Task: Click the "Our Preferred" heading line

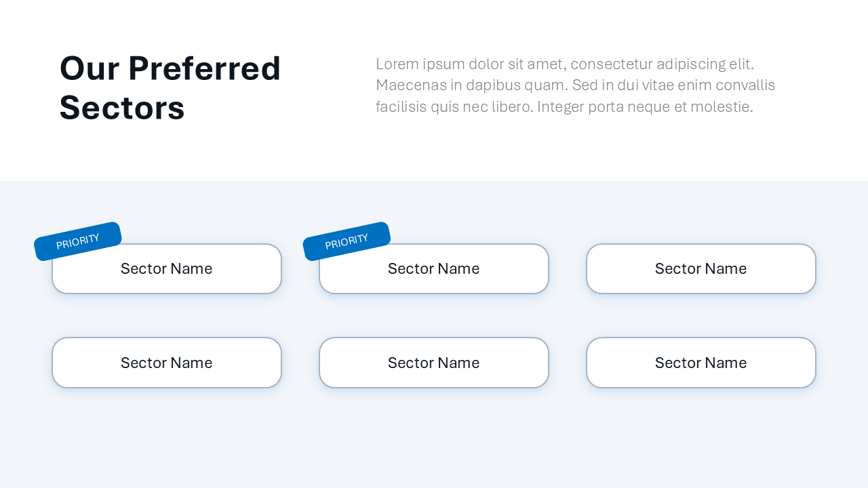Action: click(170, 68)
